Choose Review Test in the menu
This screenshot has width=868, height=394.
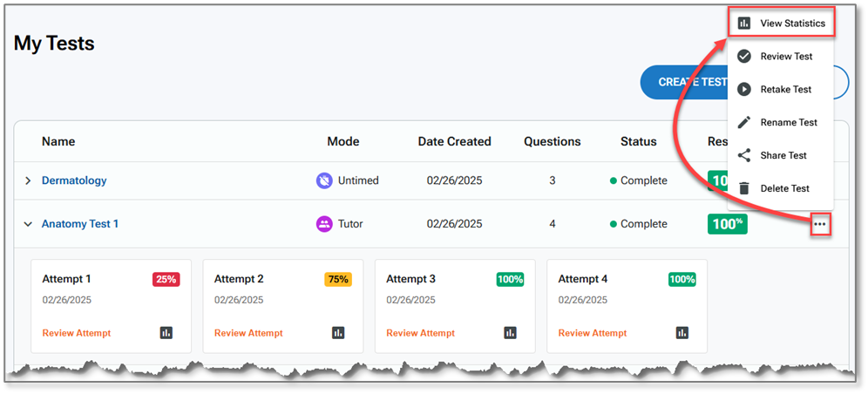(x=785, y=57)
